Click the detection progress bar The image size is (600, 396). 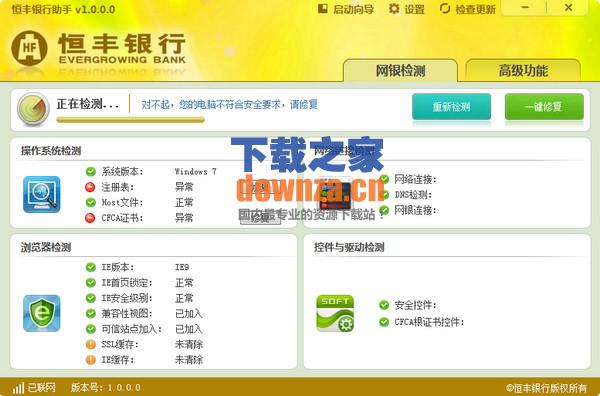130,120
